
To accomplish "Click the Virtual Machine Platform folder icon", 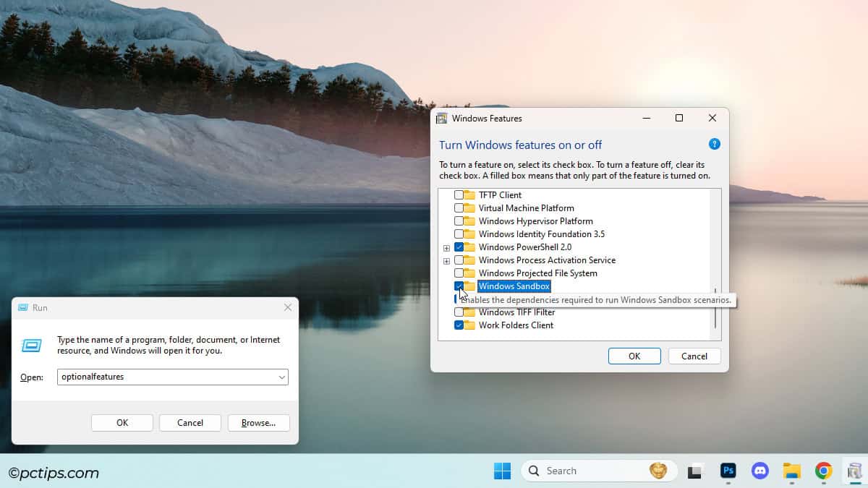I will tap(470, 208).
